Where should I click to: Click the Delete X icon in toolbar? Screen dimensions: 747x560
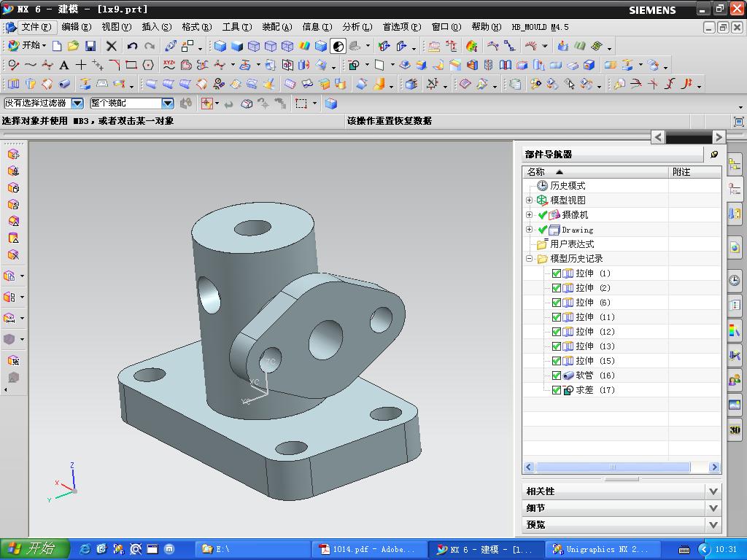[111, 46]
